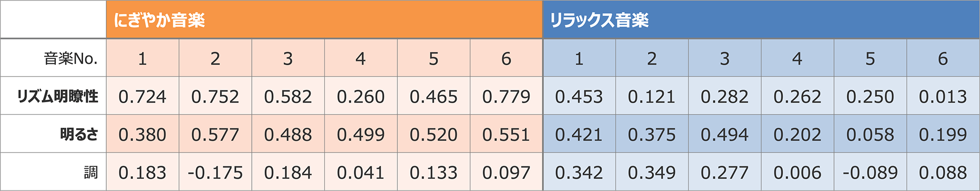Viewport: 980px width, 191px height.
Task: Click the cell showing -0.089
Action: [870, 172]
